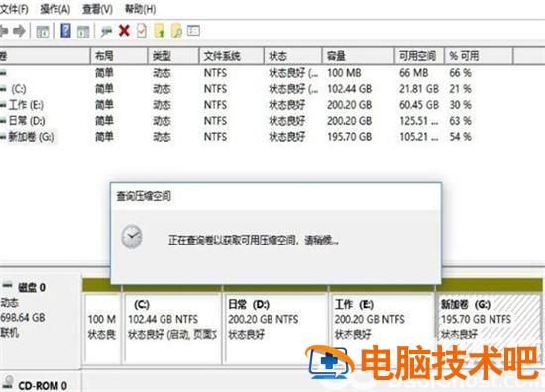The width and height of the screenshot is (545, 392).
Task: Click the 磁盘 0 disk icon
Action: (x=7, y=286)
